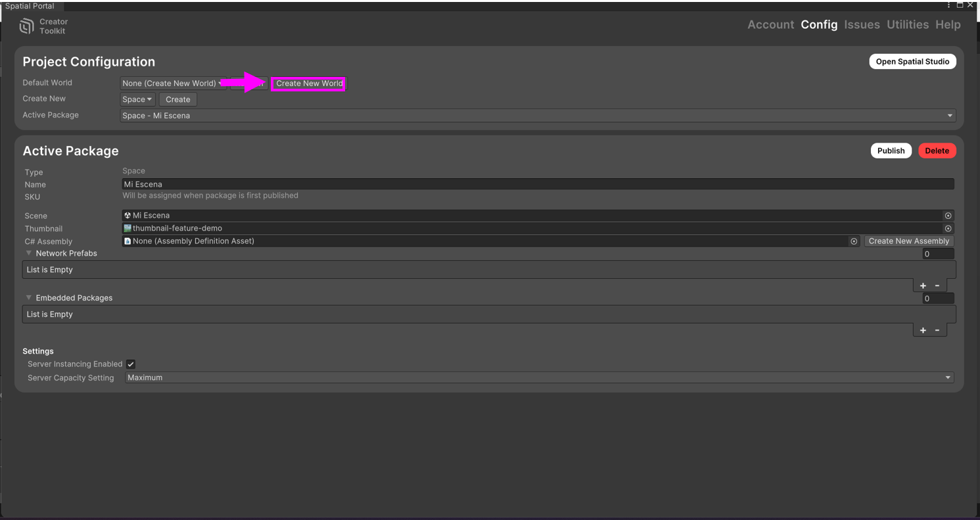Open the Active Package dropdown
Viewport: 980px width, 520px height.
[538, 116]
